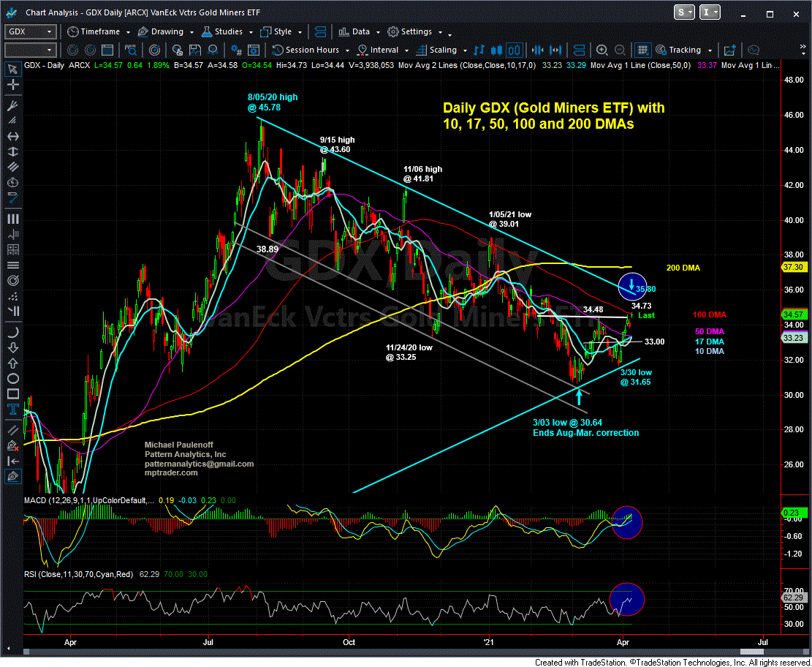Click the 100 DMA text label
This screenshot has width=812, height=667.
709,315
